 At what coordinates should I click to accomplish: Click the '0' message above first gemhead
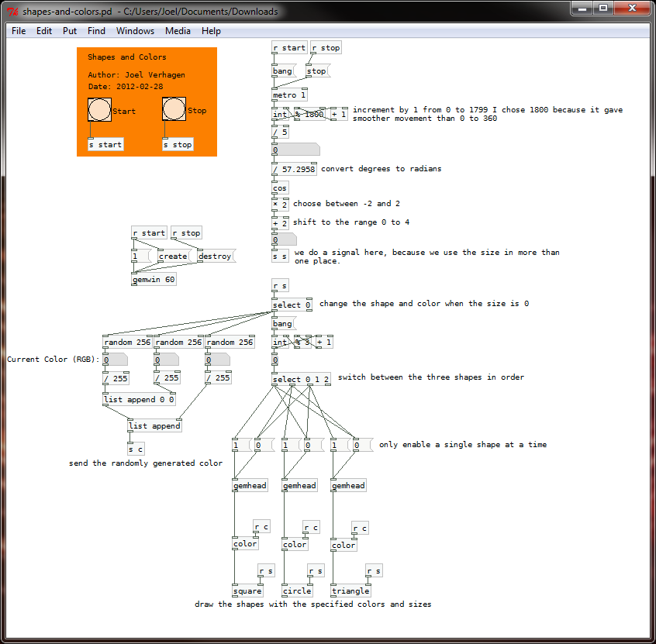pos(264,446)
